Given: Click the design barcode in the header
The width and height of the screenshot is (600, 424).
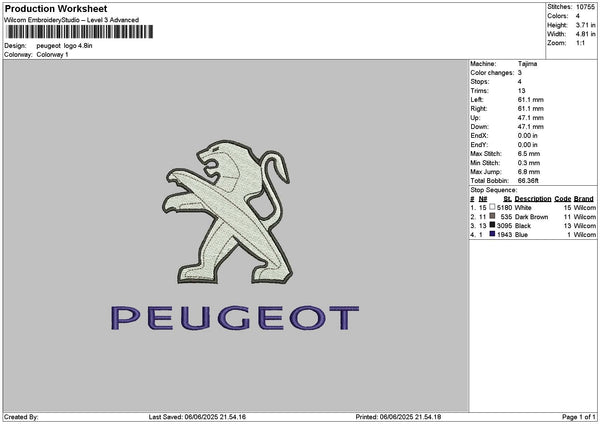Looking at the screenshot, I should [x=80, y=32].
